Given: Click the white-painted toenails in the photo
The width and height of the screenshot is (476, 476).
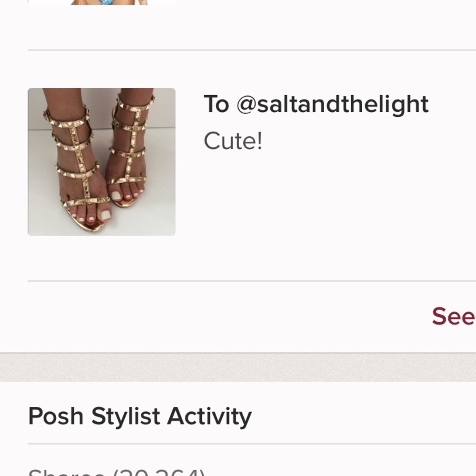Looking at the screenshot, I should point(106,215).
